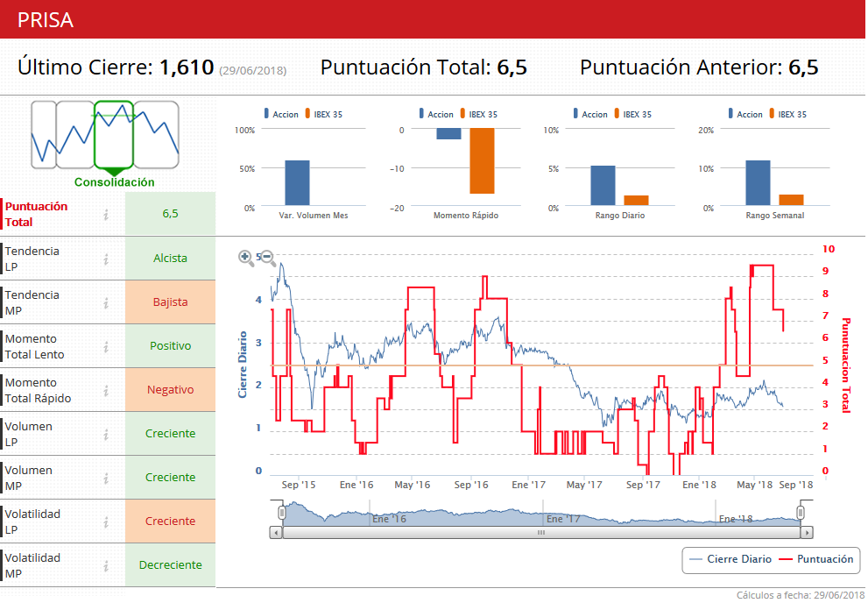
Task: Click the navigator scrollbar right arrow
Action: (807, 533)
